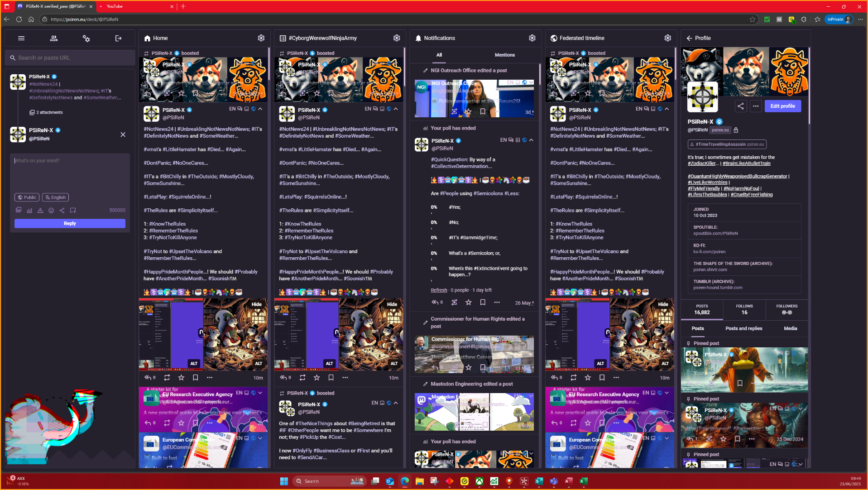Add a poll in compose box

pos(29,210)
